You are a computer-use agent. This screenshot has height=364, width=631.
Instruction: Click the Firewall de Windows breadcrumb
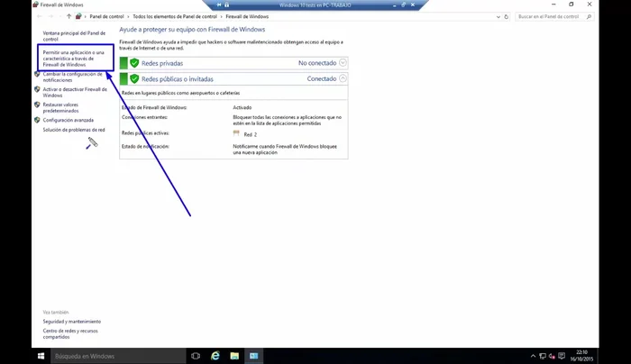pos(247,16)
